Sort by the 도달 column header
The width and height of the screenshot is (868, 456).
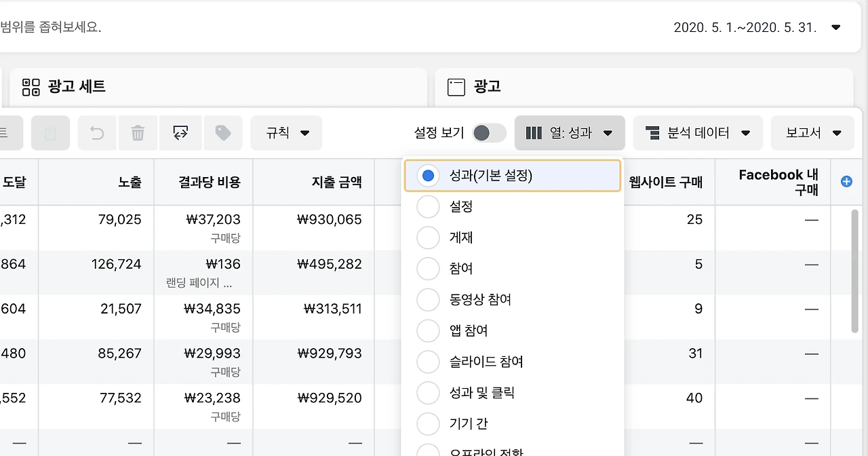point(14,182)
